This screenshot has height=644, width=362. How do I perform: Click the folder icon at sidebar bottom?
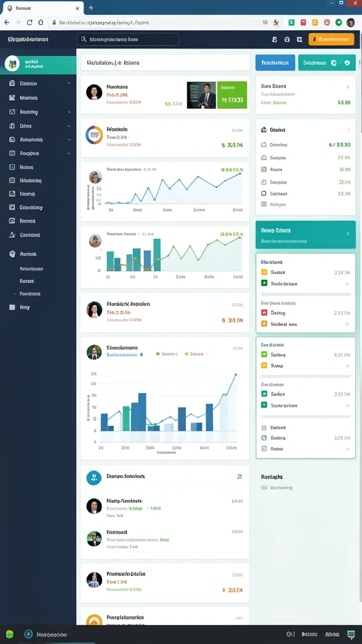[x=12, y=307]
